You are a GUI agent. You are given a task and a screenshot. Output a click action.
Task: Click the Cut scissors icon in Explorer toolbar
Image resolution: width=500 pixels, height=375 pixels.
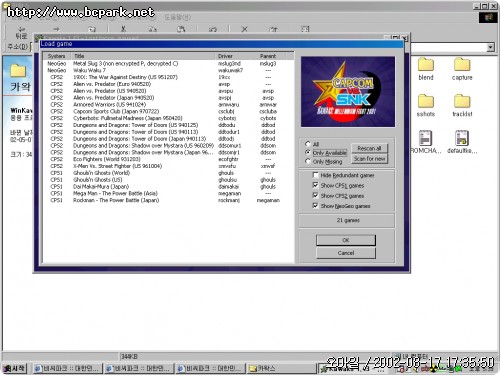(123, 29)
